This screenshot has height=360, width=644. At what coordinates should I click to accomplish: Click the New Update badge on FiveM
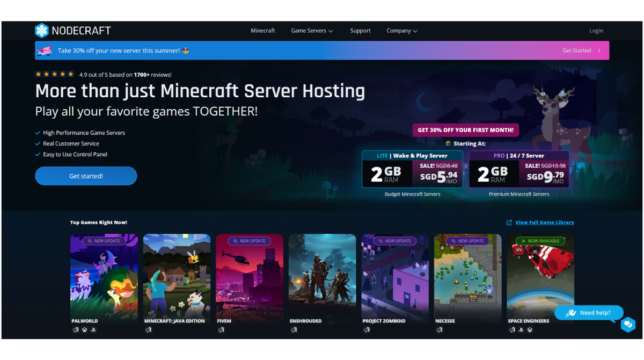point(249,241)
